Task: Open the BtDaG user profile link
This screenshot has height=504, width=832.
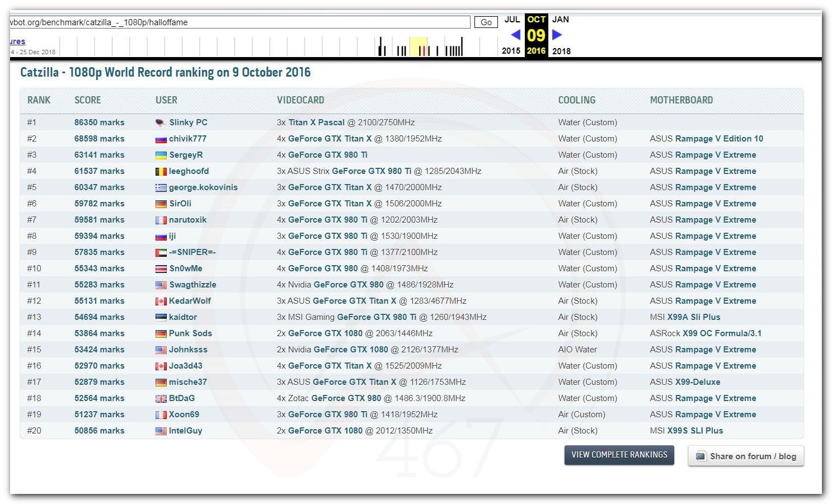Action: tap(182, 398)
